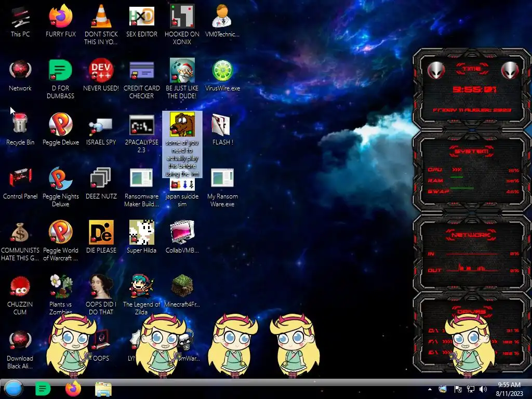Select the 2PACALYPSE 2.3 console icon
Screen dimensions: 532x399
141,134
